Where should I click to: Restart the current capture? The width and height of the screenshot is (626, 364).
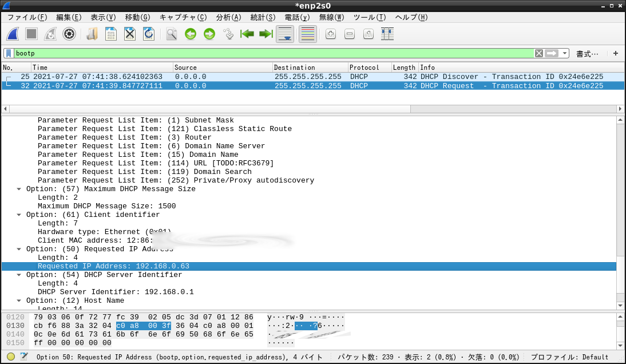click(x=50, y=34)
